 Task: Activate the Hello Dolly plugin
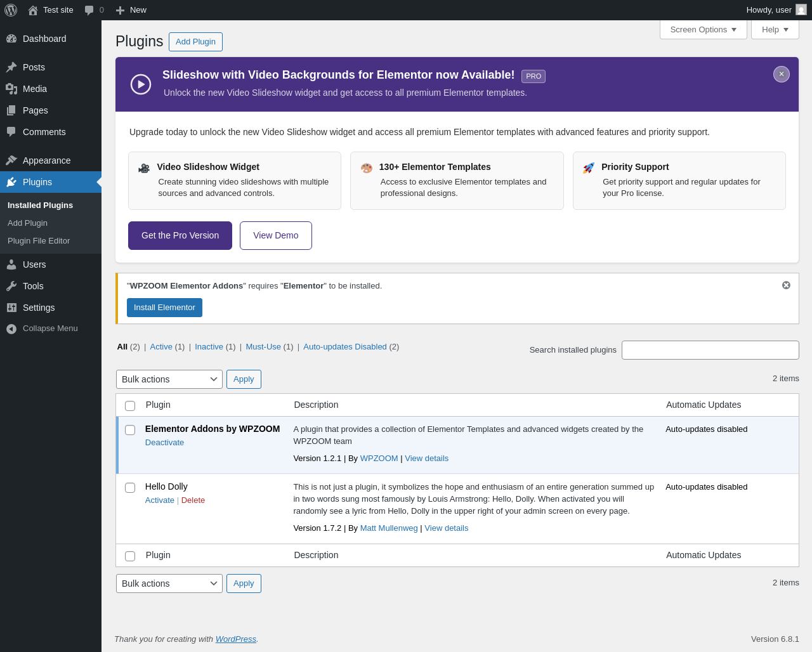click(x=160, y=500)
